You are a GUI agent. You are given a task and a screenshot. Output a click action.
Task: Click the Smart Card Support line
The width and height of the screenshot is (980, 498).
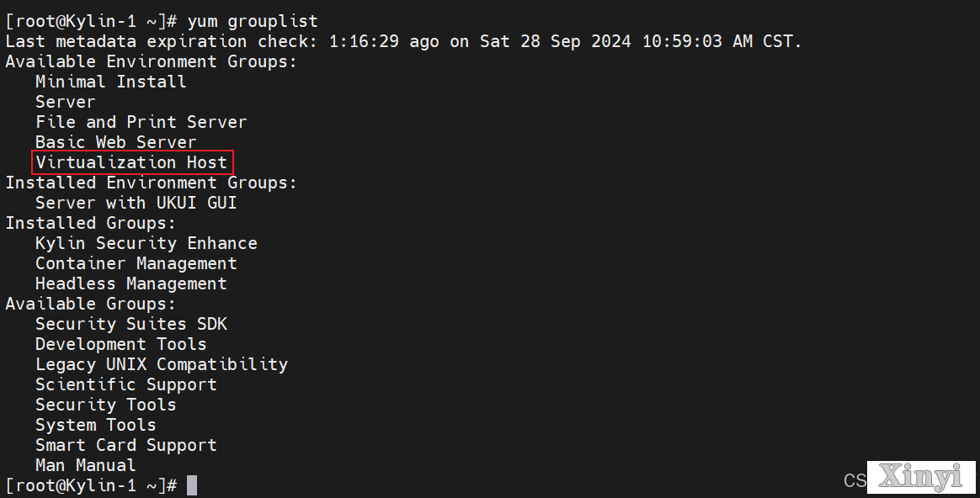[126, 445]
